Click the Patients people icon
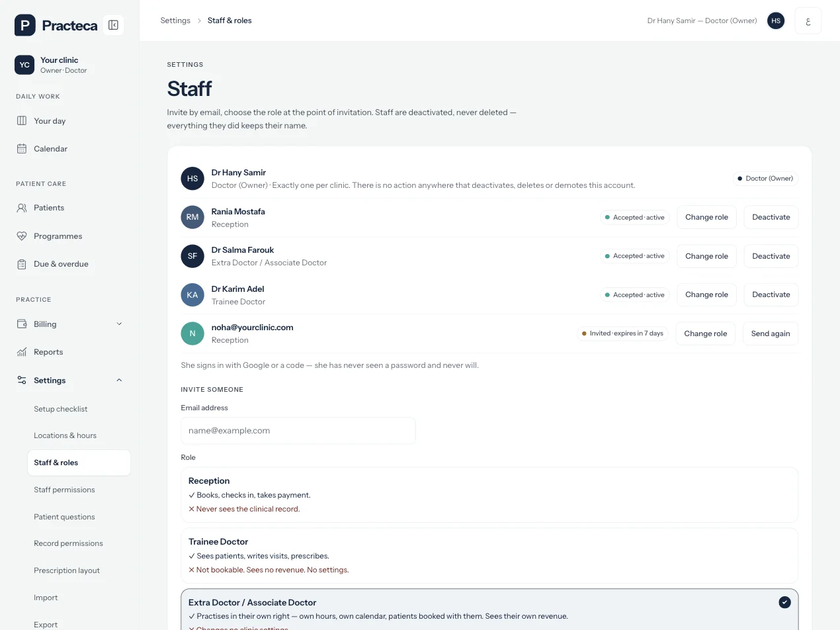Image resolution: width=840 pixels, height=630 pixels. (22, 208)
